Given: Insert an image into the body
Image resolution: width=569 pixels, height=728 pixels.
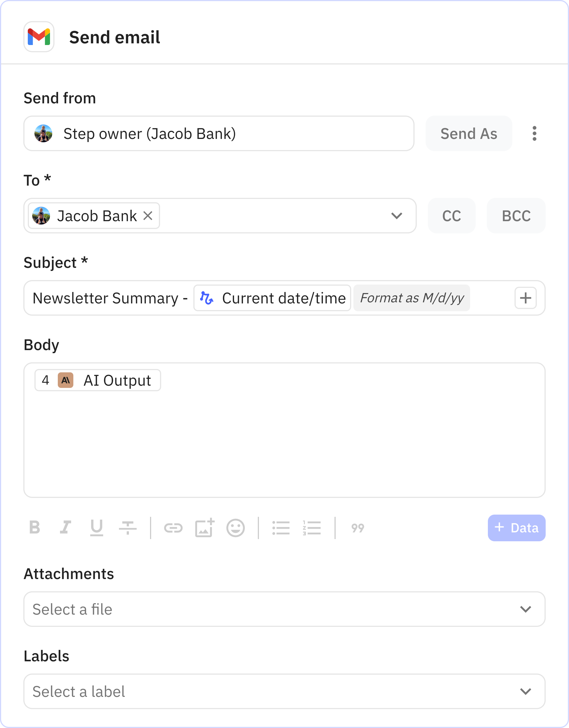Looking at the screenshot, I should [204, 528].
